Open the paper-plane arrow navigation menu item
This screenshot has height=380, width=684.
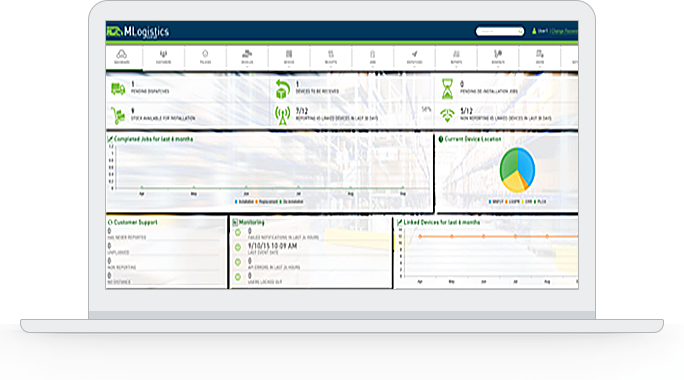click(x=414, y=57)
